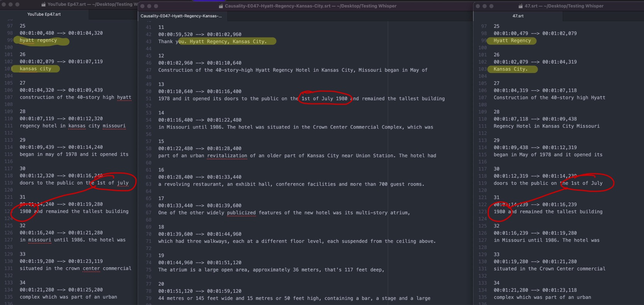Select the Causality-E047-Hyatt-Regency-Kansas tab
The image size is (644, 305).
(181, 16)
